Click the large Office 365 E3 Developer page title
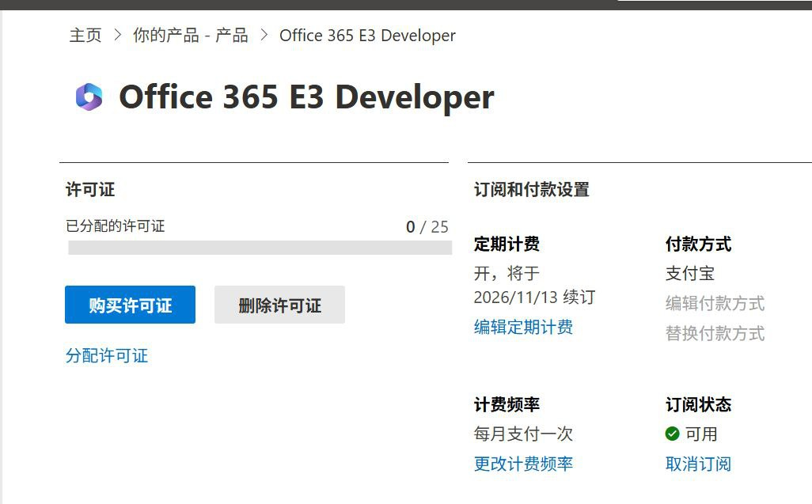Screen dimensions: 812x504 [306, 97]
